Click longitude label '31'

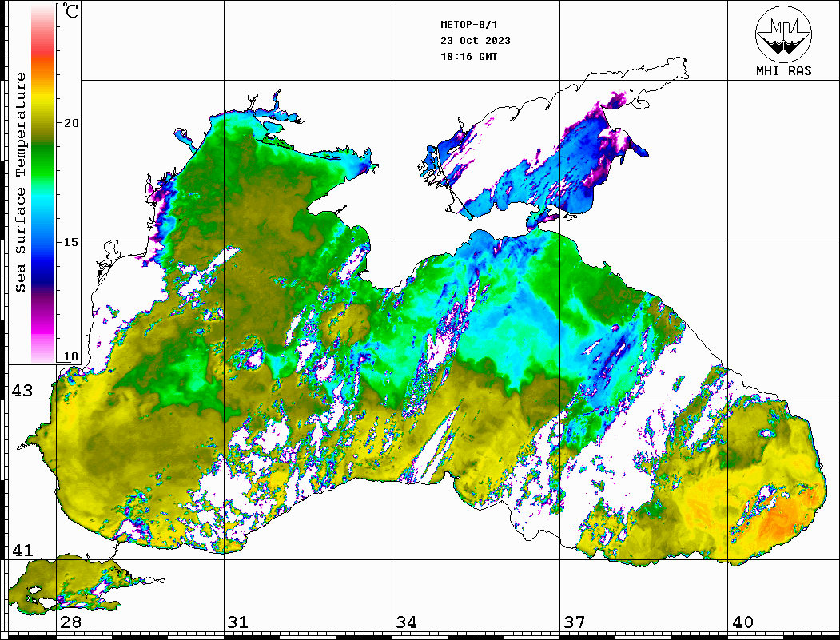click(x=238, y=622)
